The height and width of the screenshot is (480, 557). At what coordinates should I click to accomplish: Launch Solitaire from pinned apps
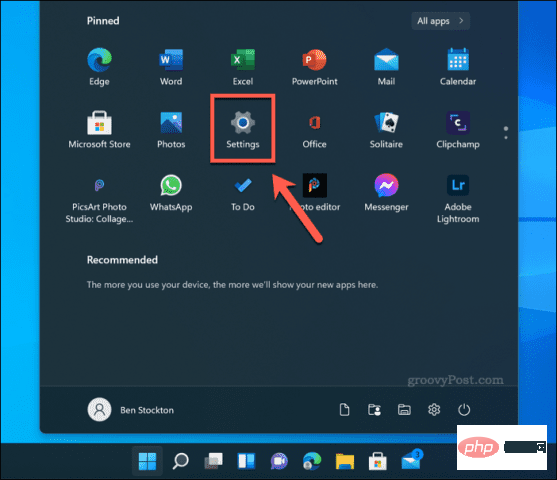point(386,129)
